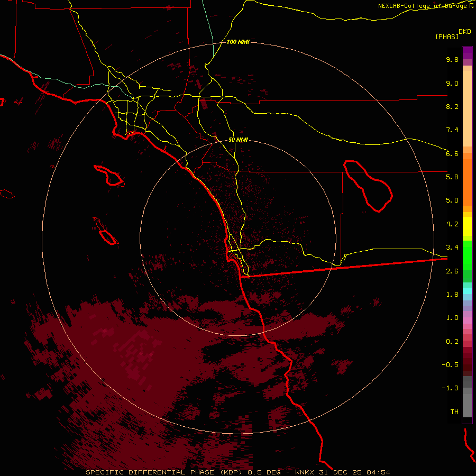The width and height of the screenshot is (476, 476).
Task: Click the 2.6 value on the color scale
Action: (x=452, y=271)
